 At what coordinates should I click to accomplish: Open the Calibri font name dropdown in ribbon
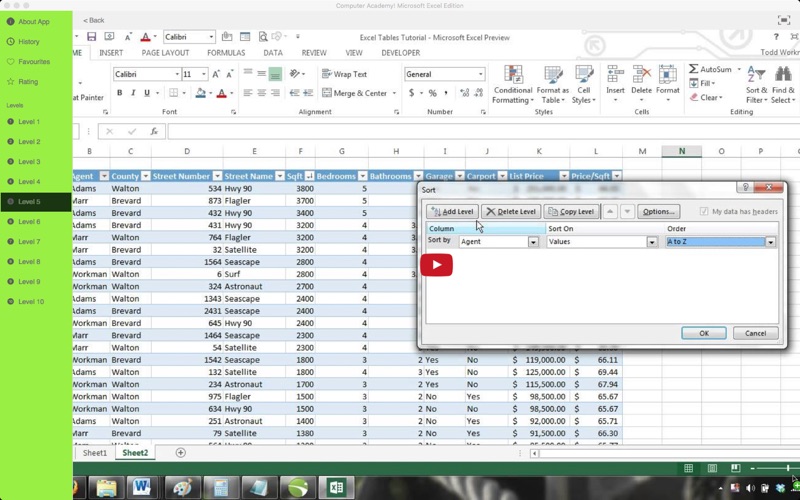click(x=177, y=74)
